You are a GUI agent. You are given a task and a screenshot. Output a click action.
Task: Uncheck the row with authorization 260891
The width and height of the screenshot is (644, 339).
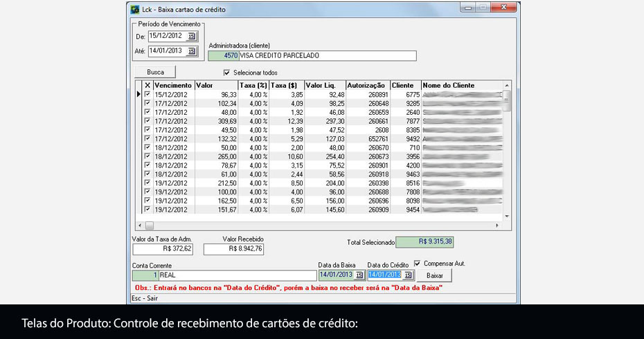pyautogui.click(x=147, y=94)
